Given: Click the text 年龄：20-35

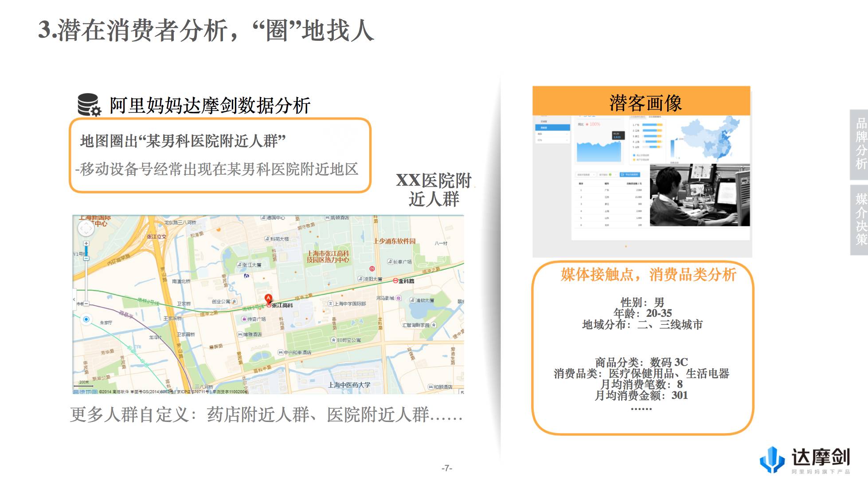Looking at the screenshot, I should click(642, 313).
